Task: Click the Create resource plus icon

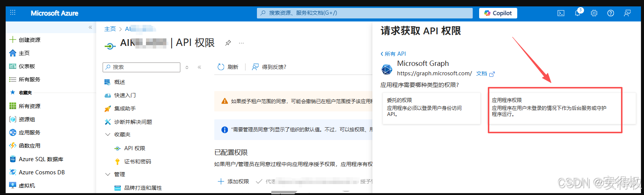Action: tap(13, 40)
